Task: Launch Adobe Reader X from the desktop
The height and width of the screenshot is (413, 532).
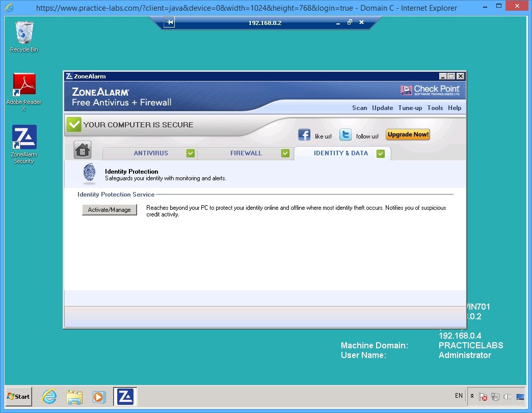Action: tap(23, 83)
